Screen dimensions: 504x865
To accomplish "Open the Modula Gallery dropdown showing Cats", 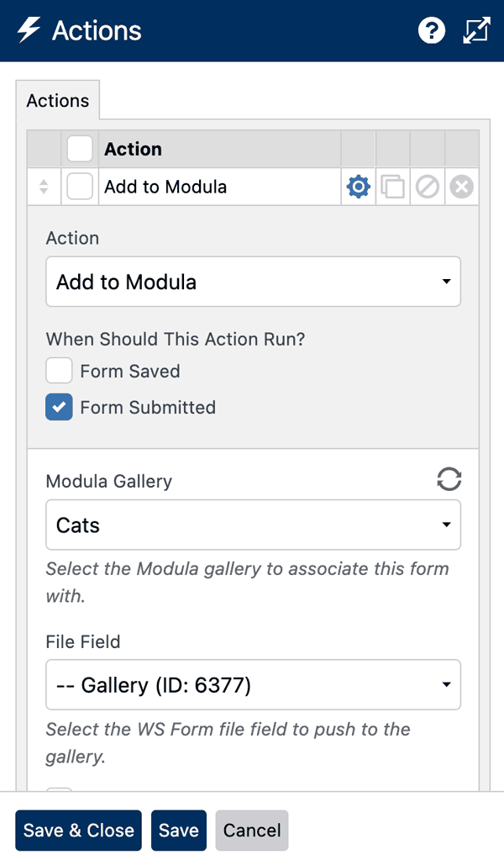I will click(x=253, y=525).
